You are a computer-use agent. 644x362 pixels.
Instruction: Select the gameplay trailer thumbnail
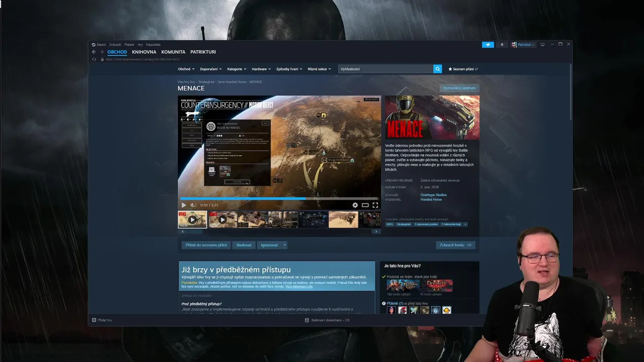[223, 219]
